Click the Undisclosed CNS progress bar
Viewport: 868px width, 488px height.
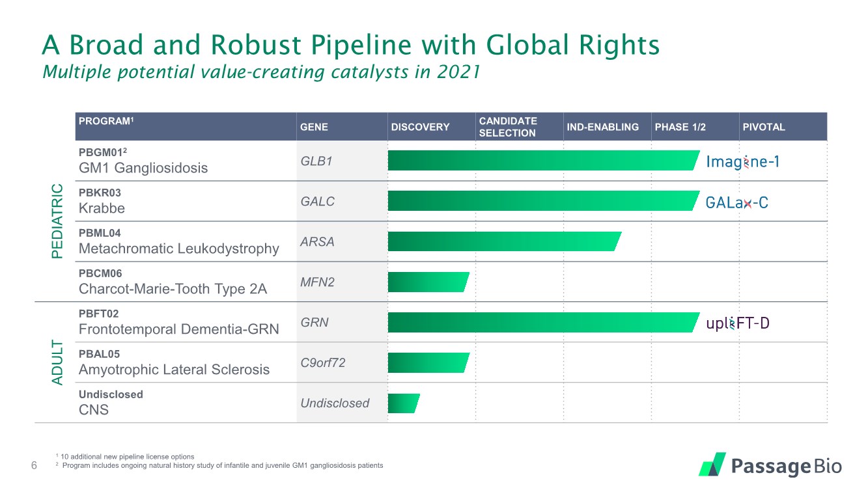404,403
